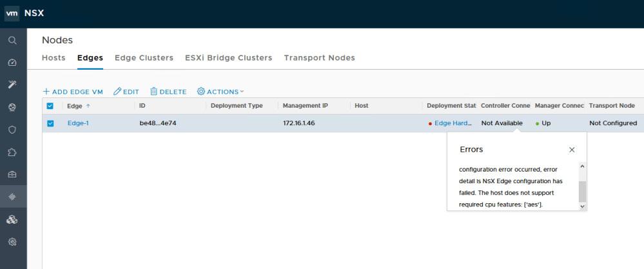
Task: Uncheck the Edge-1 row checkbox
Action: (x=50, y=123)
